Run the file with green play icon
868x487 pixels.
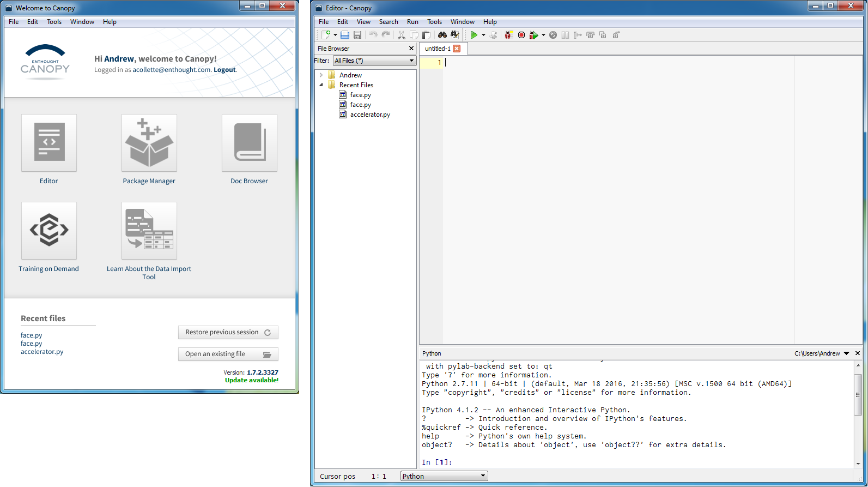coord(474,35)
